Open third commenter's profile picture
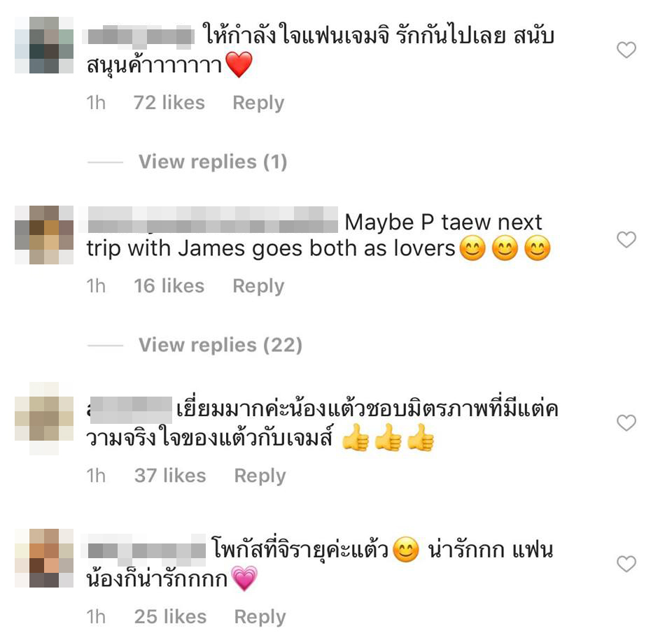The image size is (672, 640). (x=44, y=418)
